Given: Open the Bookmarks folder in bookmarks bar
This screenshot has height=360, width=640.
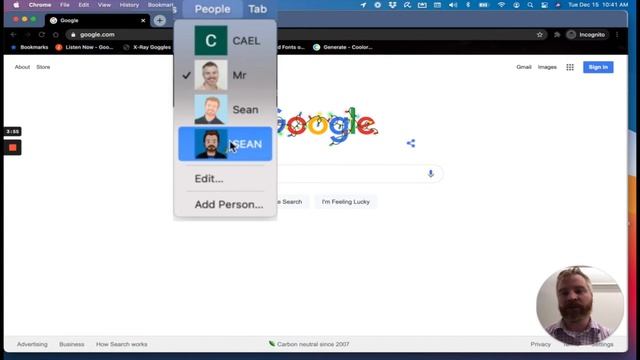Looking at the screenshot, I should pos(30,47).
